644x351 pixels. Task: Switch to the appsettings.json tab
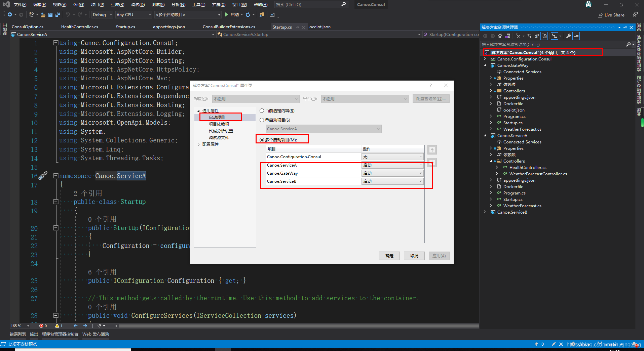point(169,27)
